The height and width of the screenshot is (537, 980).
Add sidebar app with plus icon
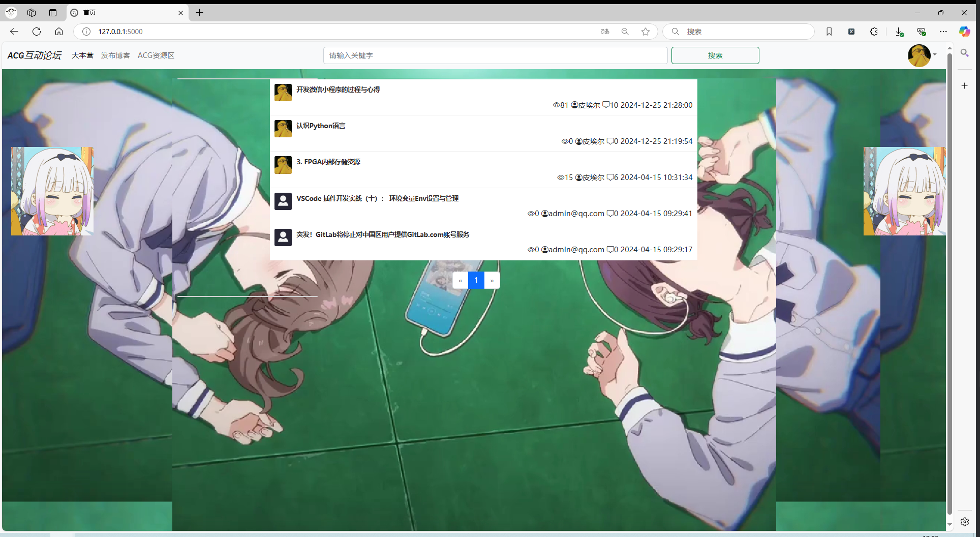[965, 86]
